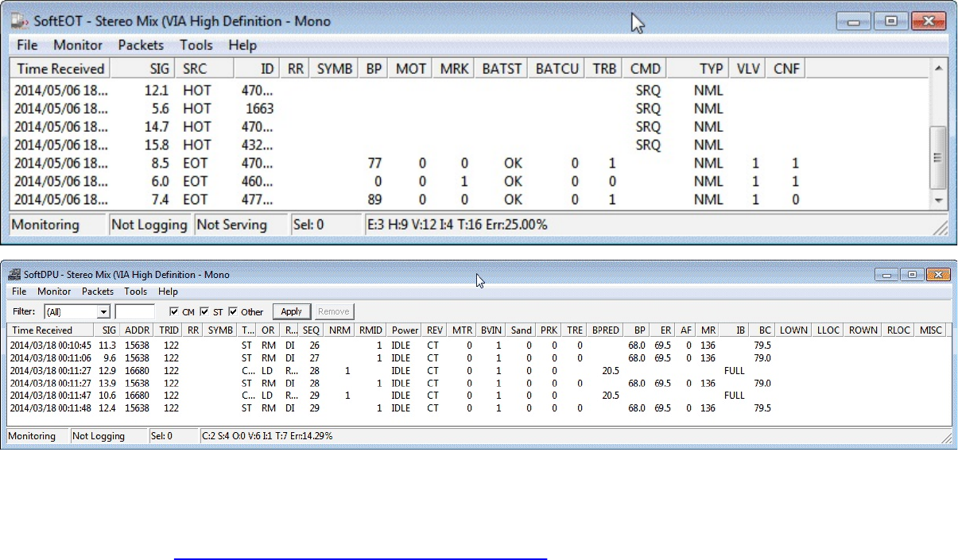Viewport: 958px width, 560px height.
Task: Toggle the Other filter checkbox in SoftDPU
Action: click(233, 312)
